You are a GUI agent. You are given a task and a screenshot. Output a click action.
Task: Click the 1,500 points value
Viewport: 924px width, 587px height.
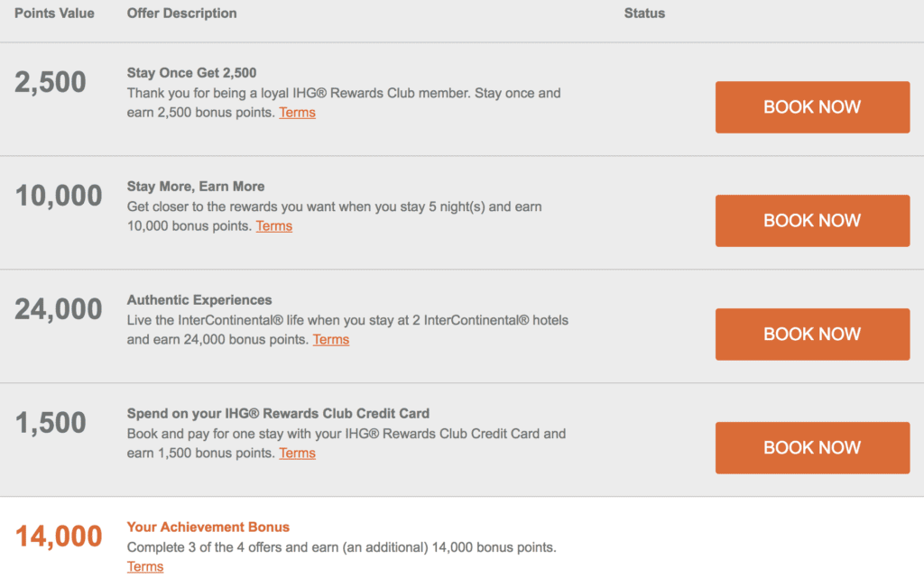(51, 423)
